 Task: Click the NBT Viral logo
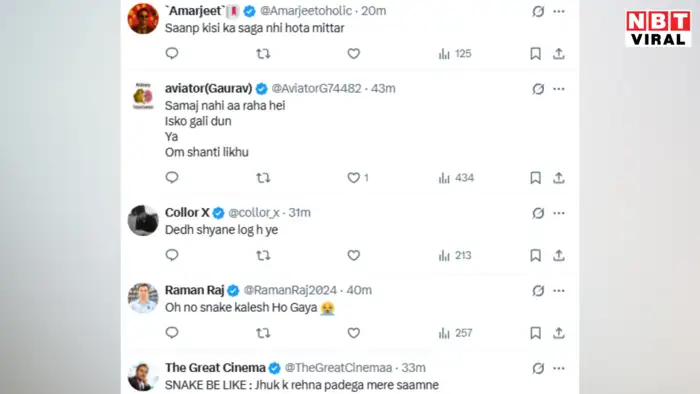point(658,28)
